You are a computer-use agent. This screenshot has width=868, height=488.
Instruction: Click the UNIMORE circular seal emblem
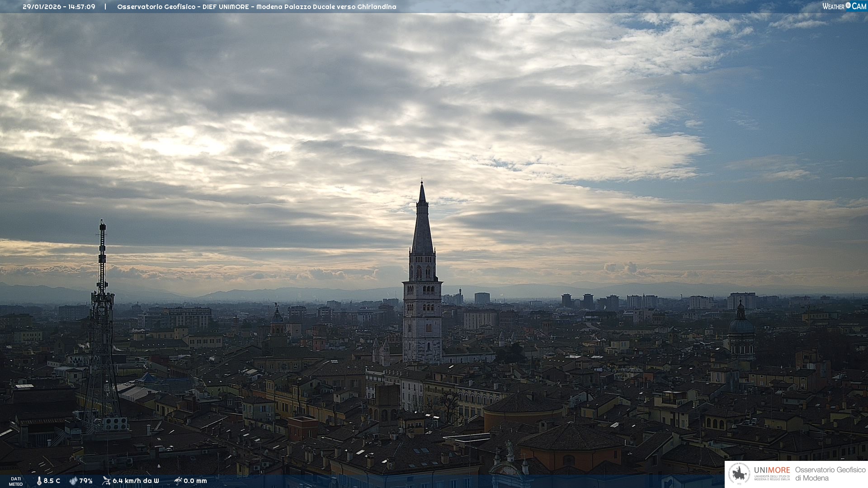click(x=739, y=474)
